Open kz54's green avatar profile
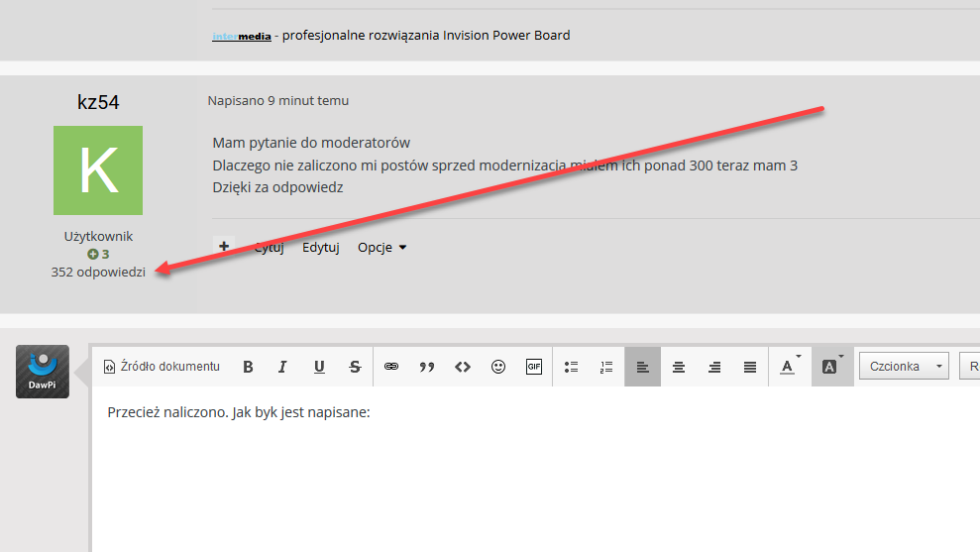Viewport: 980px width, 552px height. pyautogui.click(x=97, y=170)
